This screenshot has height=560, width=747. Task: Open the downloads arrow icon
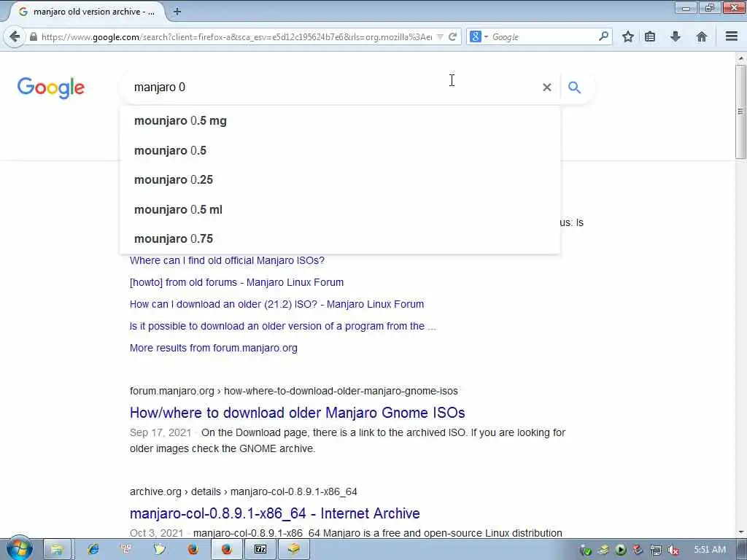pyautogui.click(x=675, y=36)
